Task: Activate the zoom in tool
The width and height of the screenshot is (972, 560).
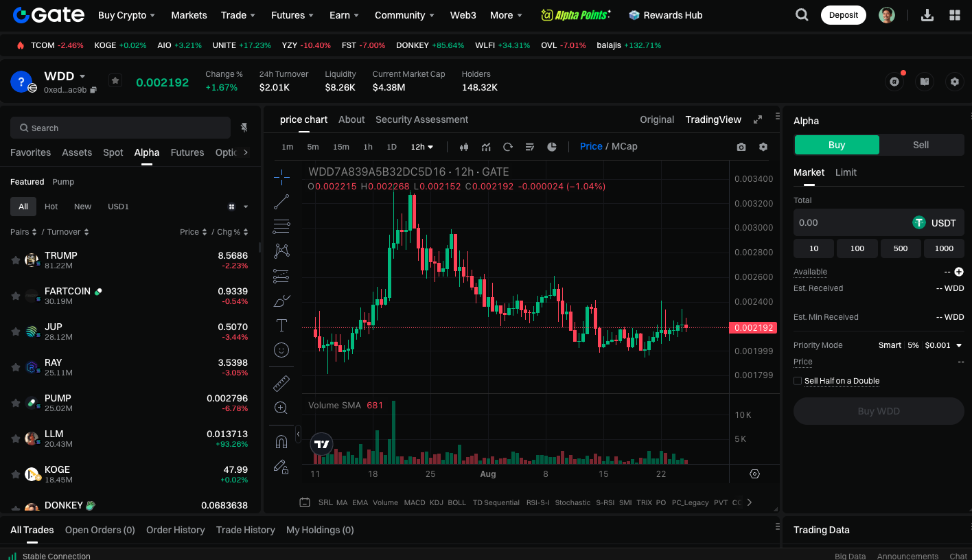Action: click(281, 408)
